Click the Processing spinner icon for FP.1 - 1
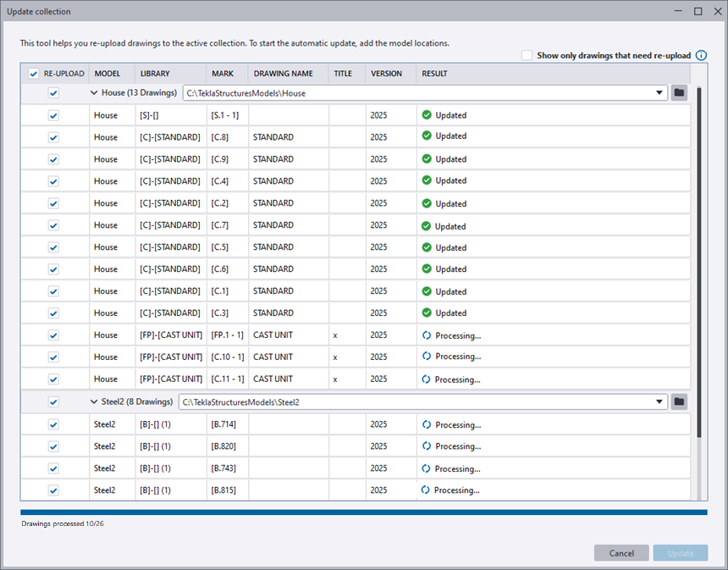Viewport: 728px width, 570px height. coord(427,335)
